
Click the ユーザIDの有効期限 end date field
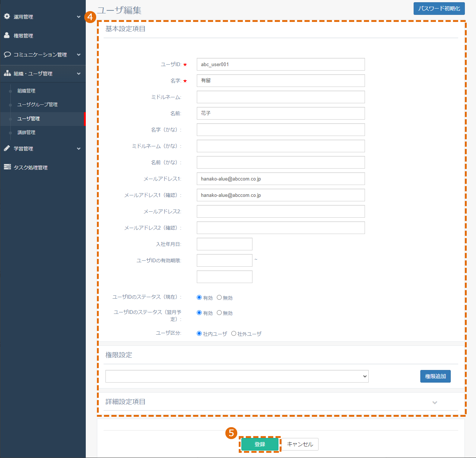(x=225, y=277)
